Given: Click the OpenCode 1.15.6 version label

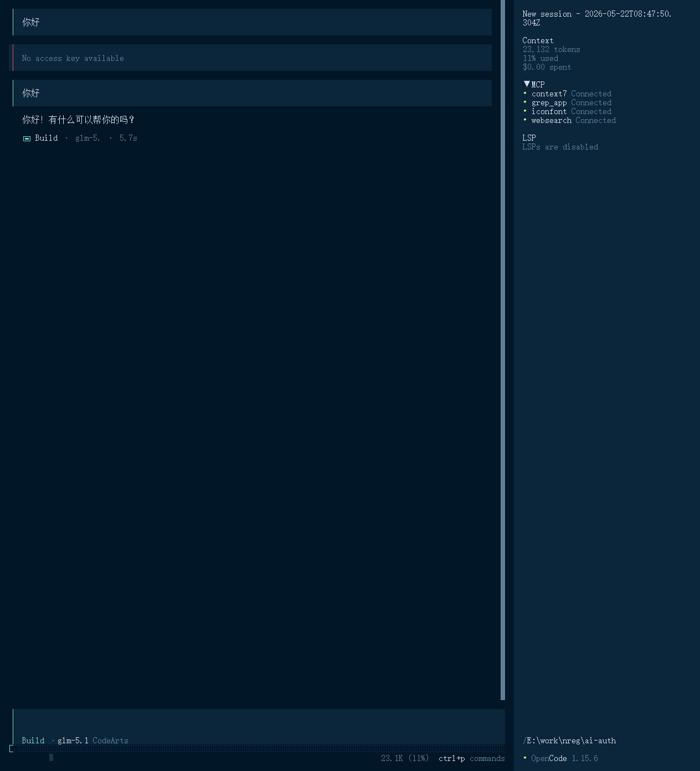Looking at the screenshot, I should 565,758.
